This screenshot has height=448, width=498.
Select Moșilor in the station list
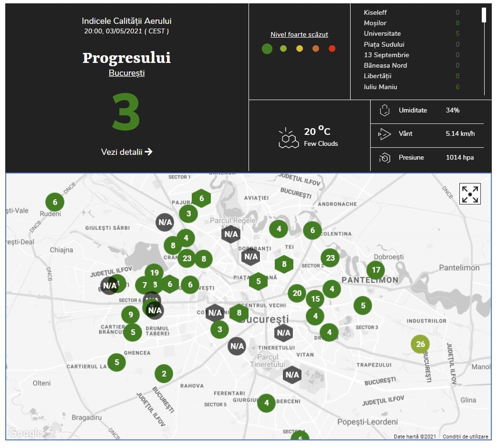[x=375, y=23]
